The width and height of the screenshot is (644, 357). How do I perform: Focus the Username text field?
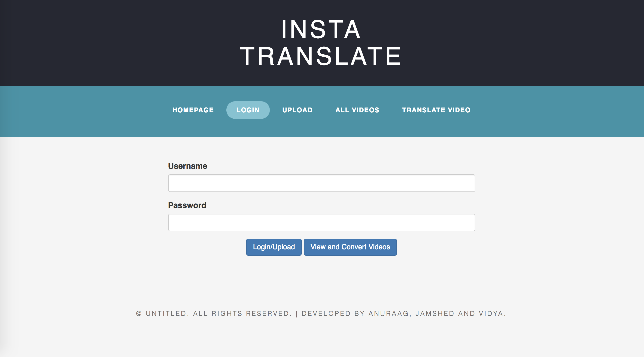pyautogui.click(x=322, y=183)
